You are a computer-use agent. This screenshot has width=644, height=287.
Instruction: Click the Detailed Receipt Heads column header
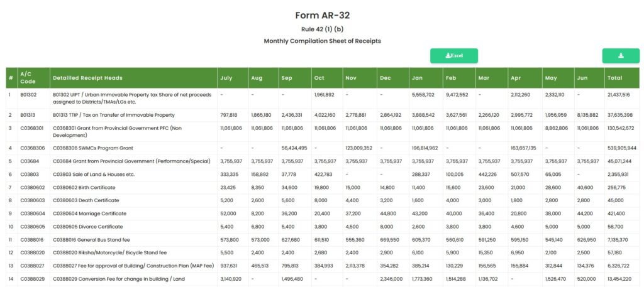(133, 78)
